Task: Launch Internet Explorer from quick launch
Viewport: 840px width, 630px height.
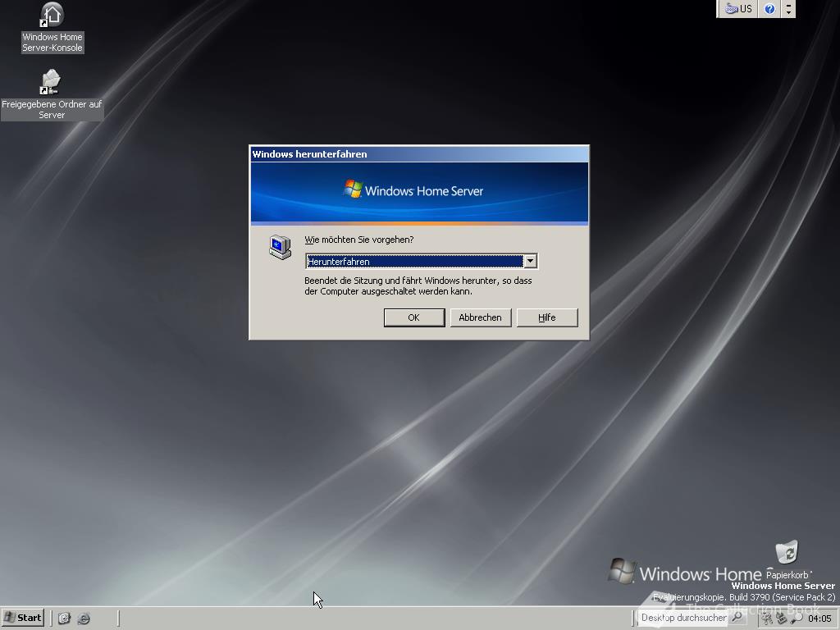Action: [84, 619]
